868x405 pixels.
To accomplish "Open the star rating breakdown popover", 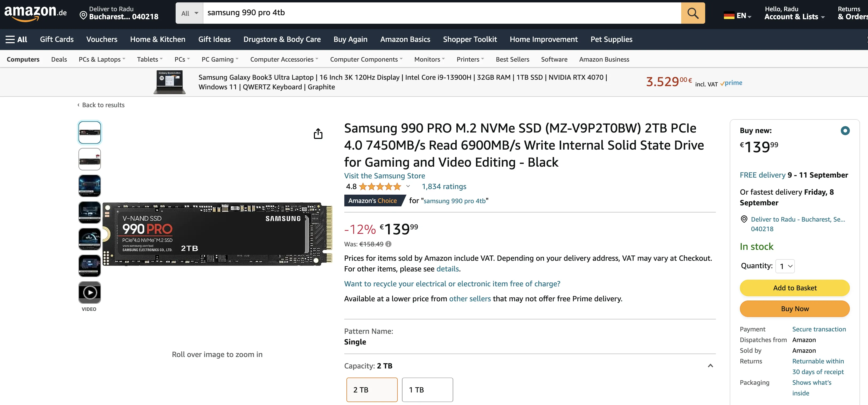I will tap(408, 186).
